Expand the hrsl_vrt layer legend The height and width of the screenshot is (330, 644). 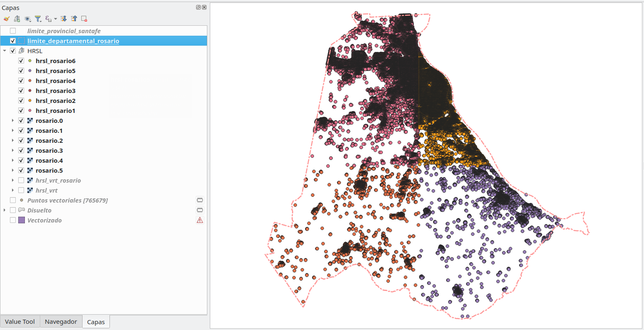[13, 191]
